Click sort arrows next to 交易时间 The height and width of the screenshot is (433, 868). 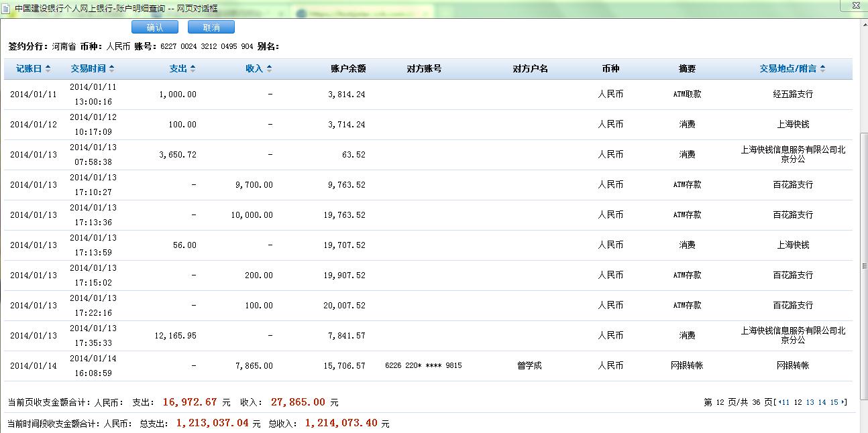111,68
